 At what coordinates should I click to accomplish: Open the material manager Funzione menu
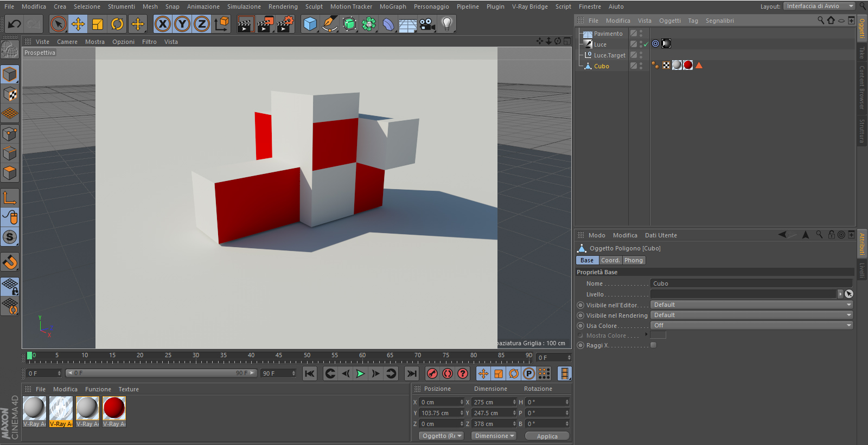(98, 389)
